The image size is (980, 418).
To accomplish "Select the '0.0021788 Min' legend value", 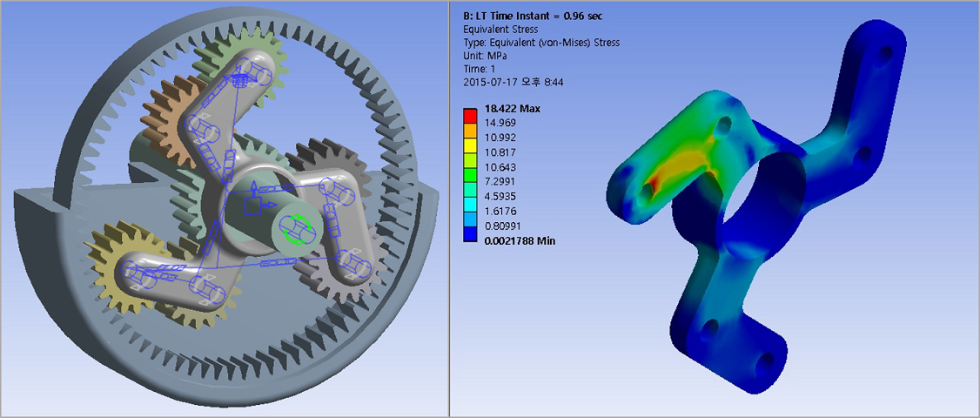I will (x=520, y=240).
